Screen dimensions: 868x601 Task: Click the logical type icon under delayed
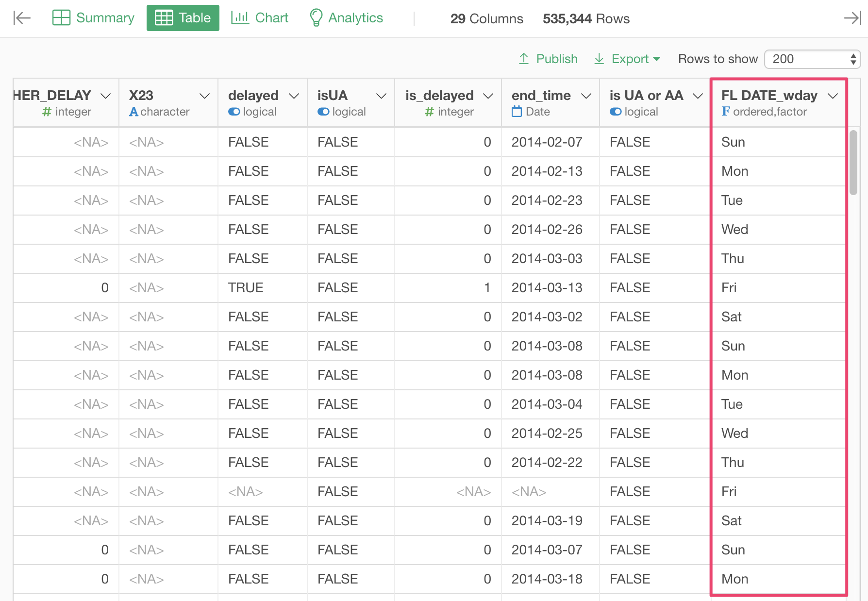tap(234, 112)
